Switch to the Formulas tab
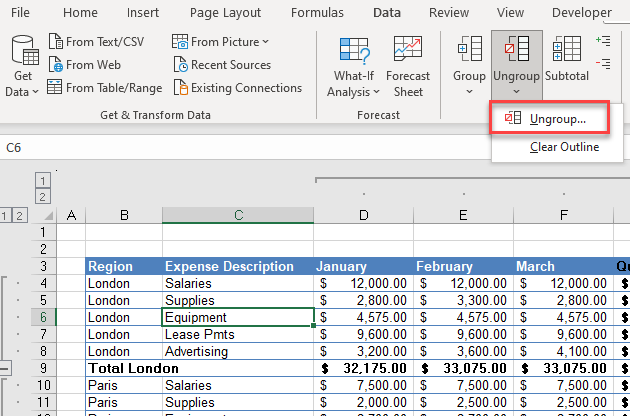 pyautogui.click(x=317, y=13)
